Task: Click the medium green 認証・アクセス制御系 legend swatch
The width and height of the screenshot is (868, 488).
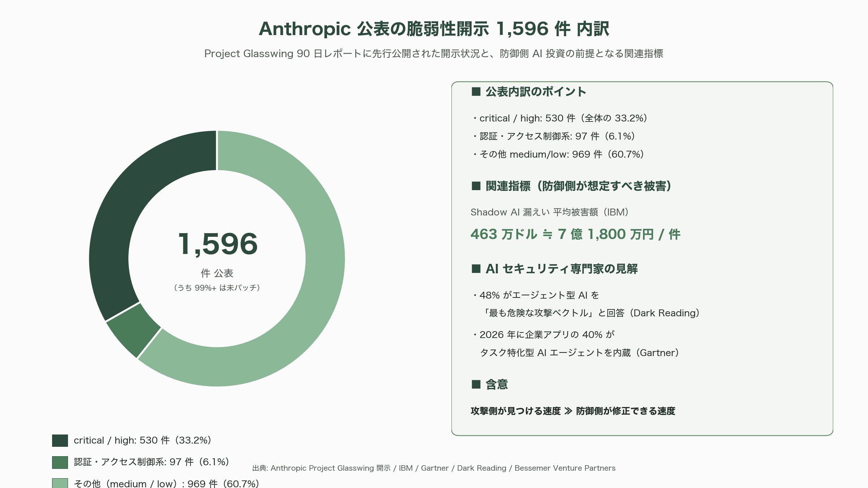Action: point(60,462)
